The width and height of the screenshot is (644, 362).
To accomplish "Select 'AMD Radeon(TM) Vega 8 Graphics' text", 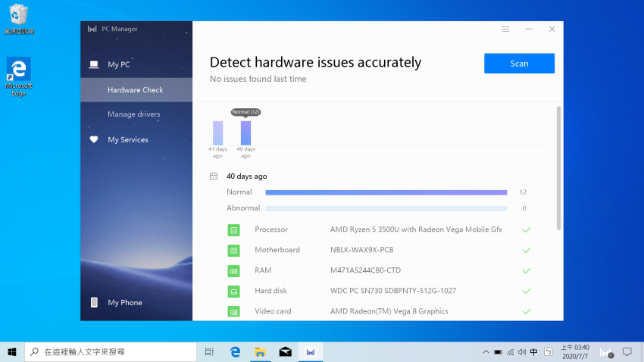I will tap(389, 311).
